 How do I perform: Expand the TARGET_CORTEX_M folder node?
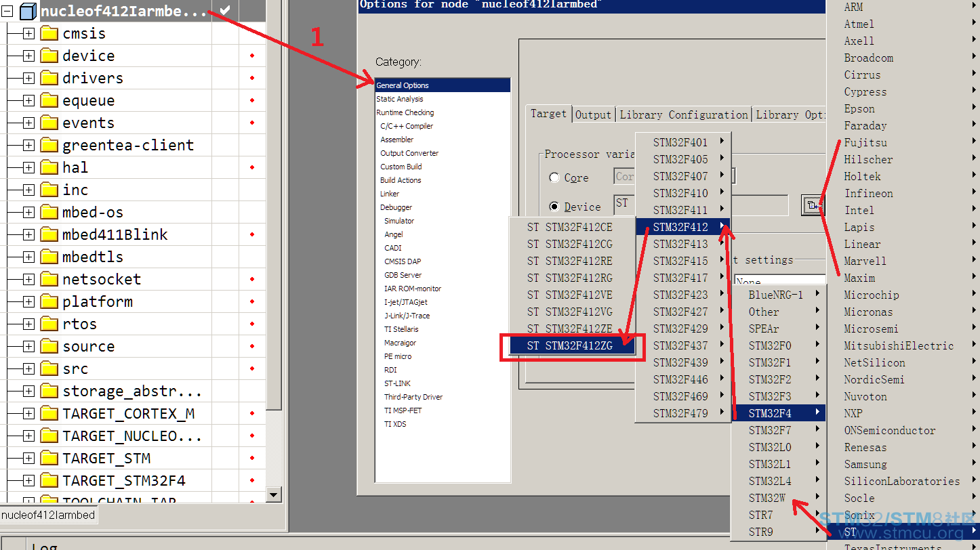[x=28, y=413]
